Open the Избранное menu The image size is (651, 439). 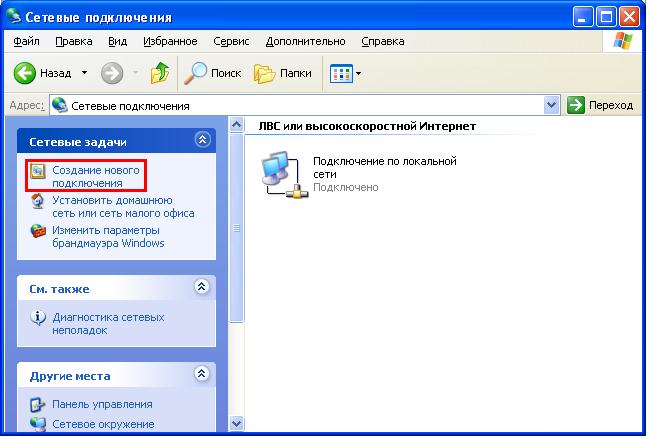tap(170, 41)
